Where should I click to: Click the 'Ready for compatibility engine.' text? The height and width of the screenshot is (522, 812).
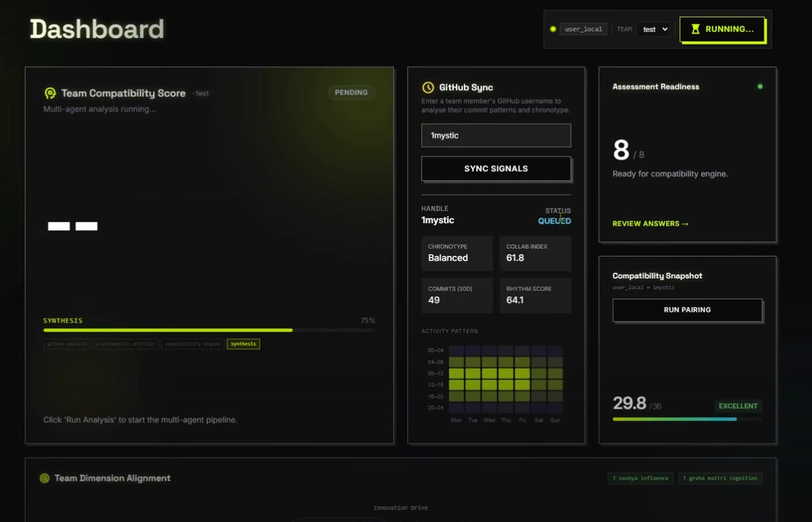[670, 174]
